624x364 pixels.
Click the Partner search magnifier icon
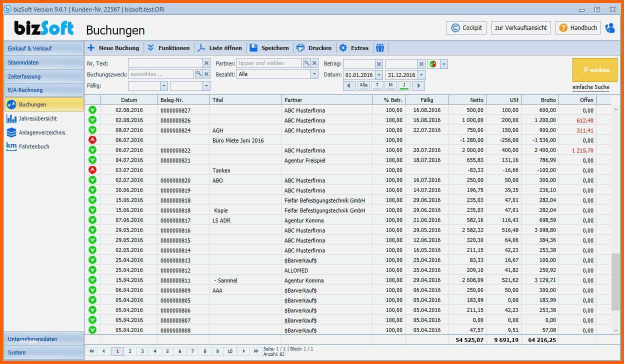306,63
